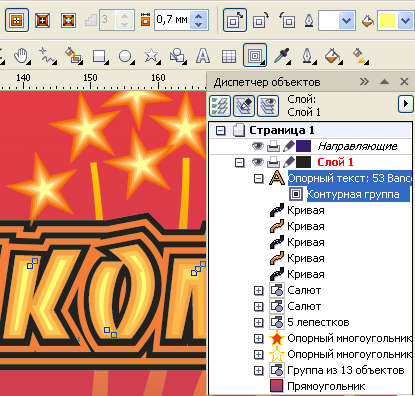The height and width of the screenshot is (396, 415).
Task: Toggle Edit Across Layers button
Action: pyautogui.click(x=244, y=106)
